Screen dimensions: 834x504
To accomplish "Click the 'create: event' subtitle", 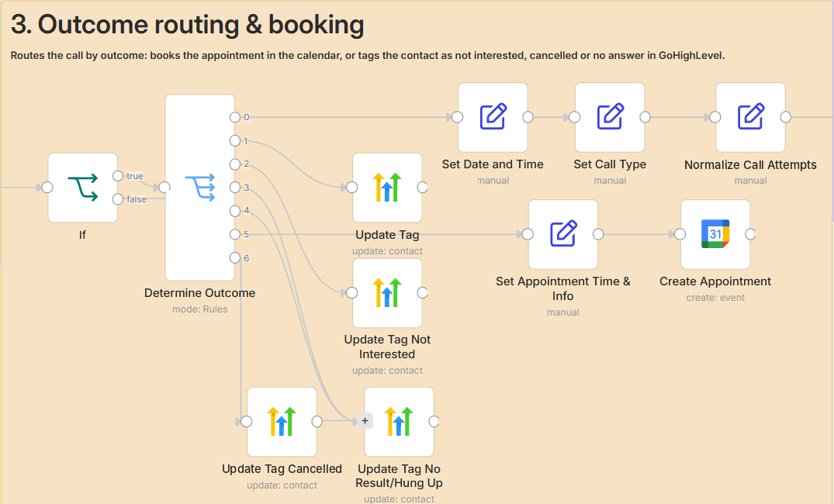I will (715, 298).
